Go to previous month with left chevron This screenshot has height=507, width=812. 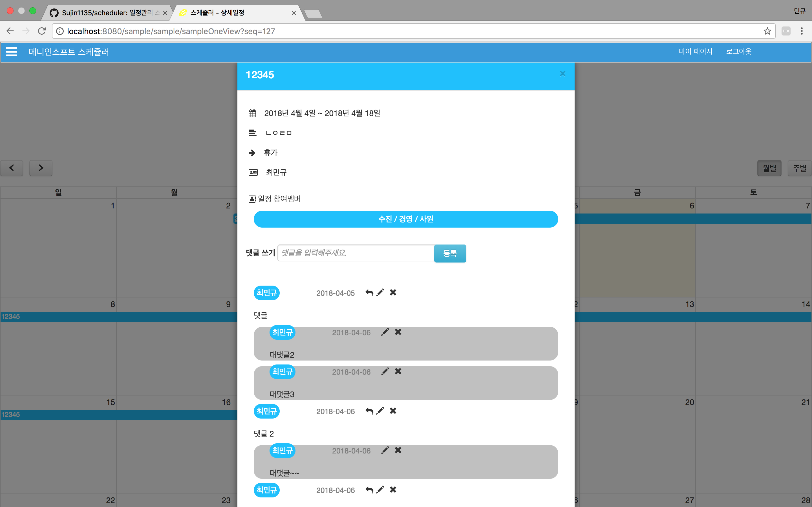pos(12,168)
